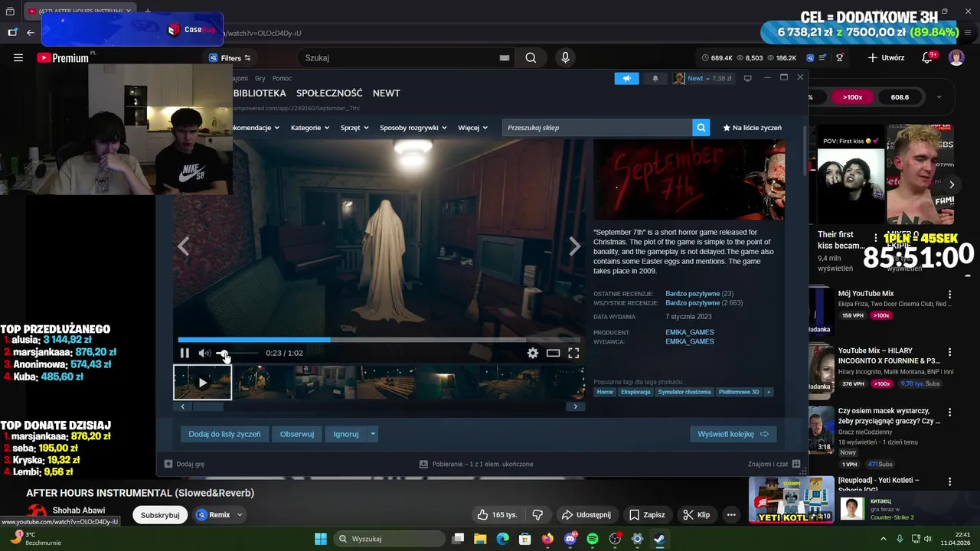Adjust Steam trailer volume slider
The width and height of the screenshot is (980, 551).
pyautogui.click(x=237, y=354)
